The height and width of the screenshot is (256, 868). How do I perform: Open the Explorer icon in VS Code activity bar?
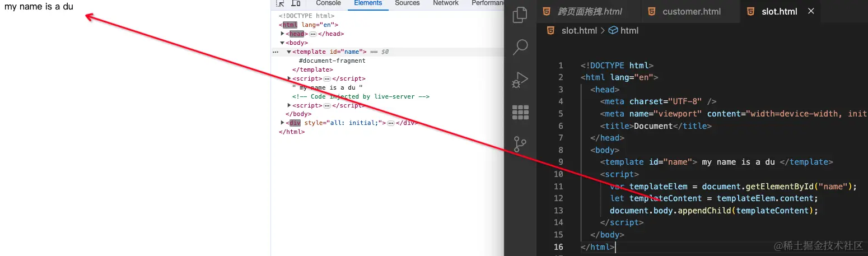coord(520,15)
